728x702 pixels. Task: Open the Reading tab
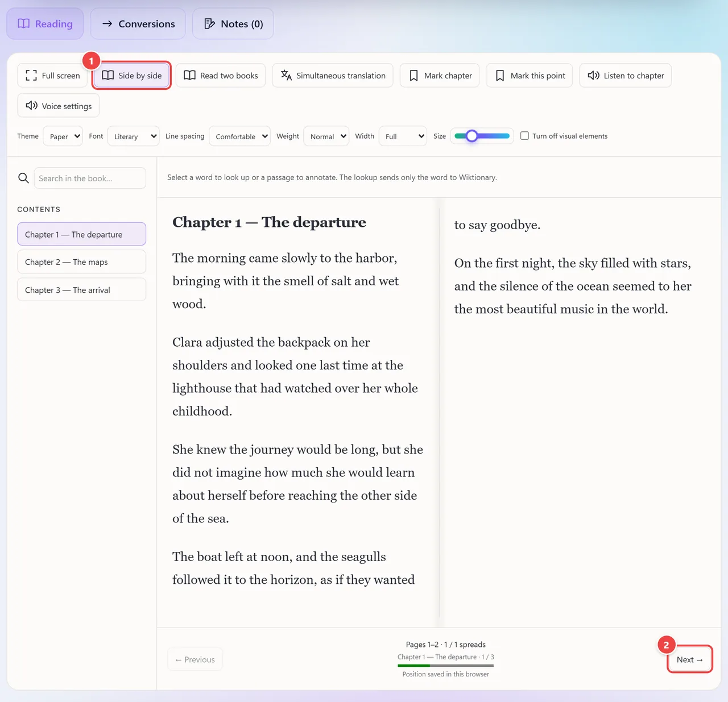point(45,24)
